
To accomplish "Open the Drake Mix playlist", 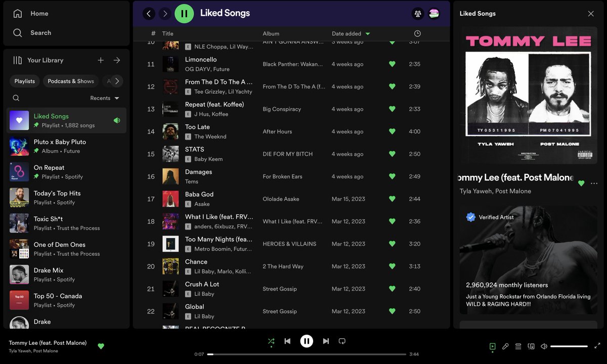I will click(x=66, y=275).
